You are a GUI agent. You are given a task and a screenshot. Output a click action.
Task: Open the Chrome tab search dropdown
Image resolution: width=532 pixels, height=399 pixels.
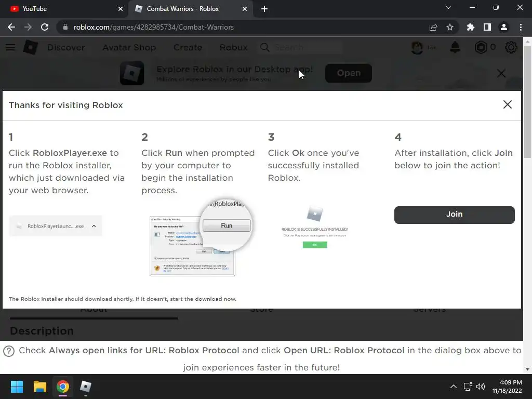[x=448, y=7]
